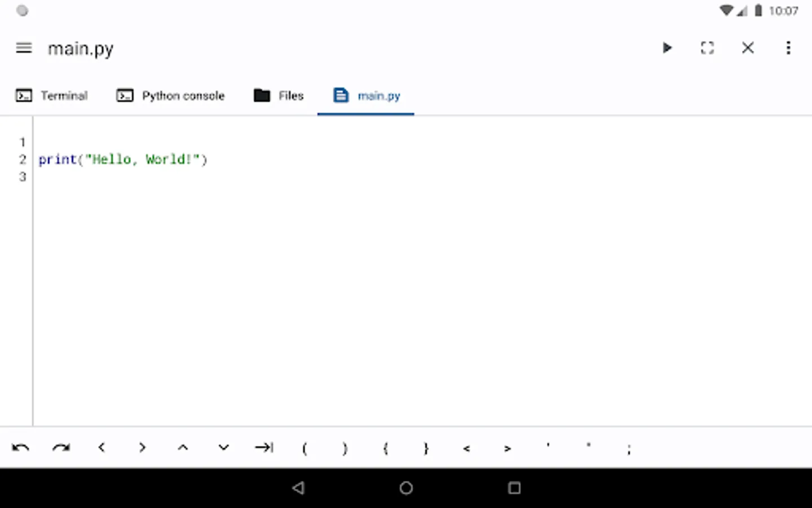Redo the last edit
The image size is (812, 508).
point(61,448)
